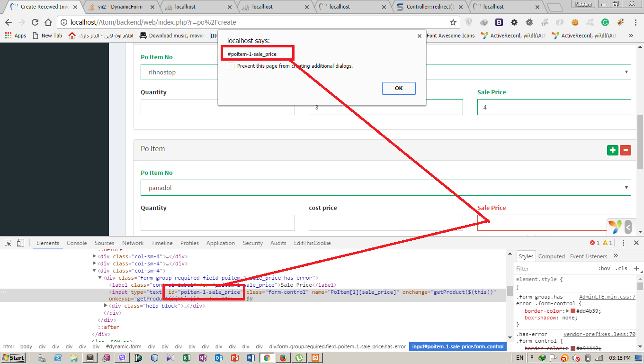
Task: Toggle the .cls class editor
Action: [621, 268]
